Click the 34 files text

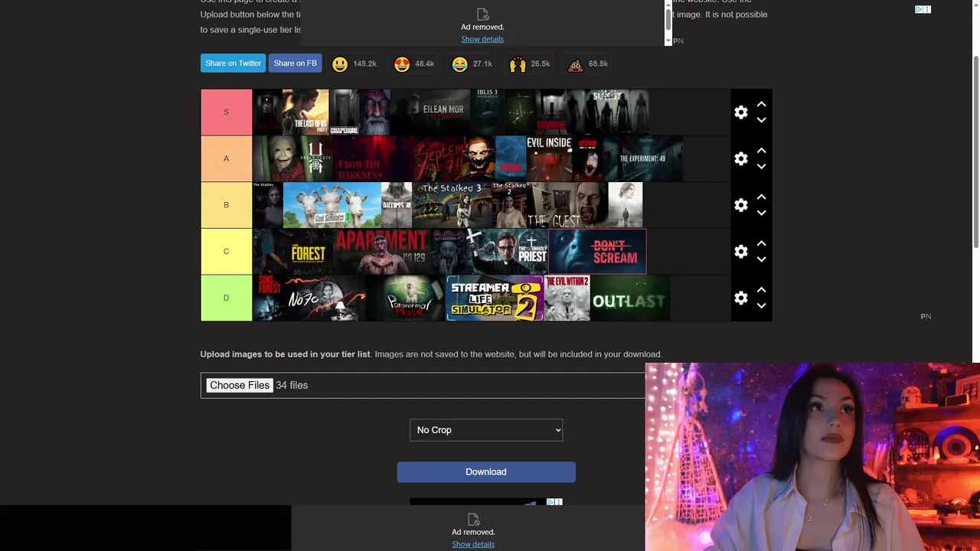point(292,386)
